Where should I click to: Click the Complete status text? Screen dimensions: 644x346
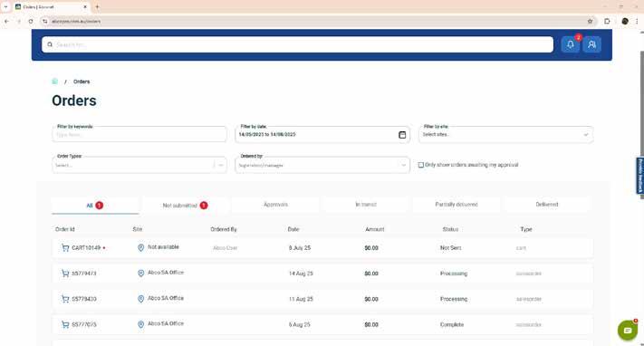(452, 324)
